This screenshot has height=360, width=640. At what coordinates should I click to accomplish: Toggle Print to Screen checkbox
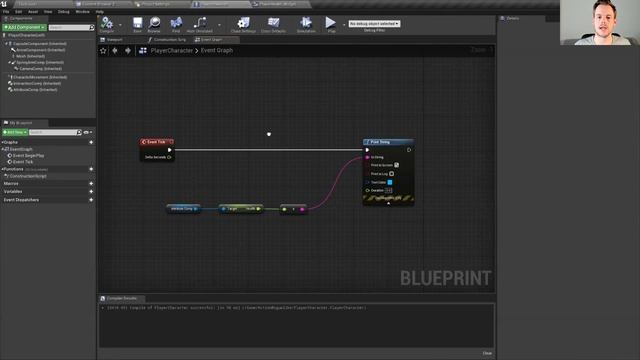coord(396,165)
